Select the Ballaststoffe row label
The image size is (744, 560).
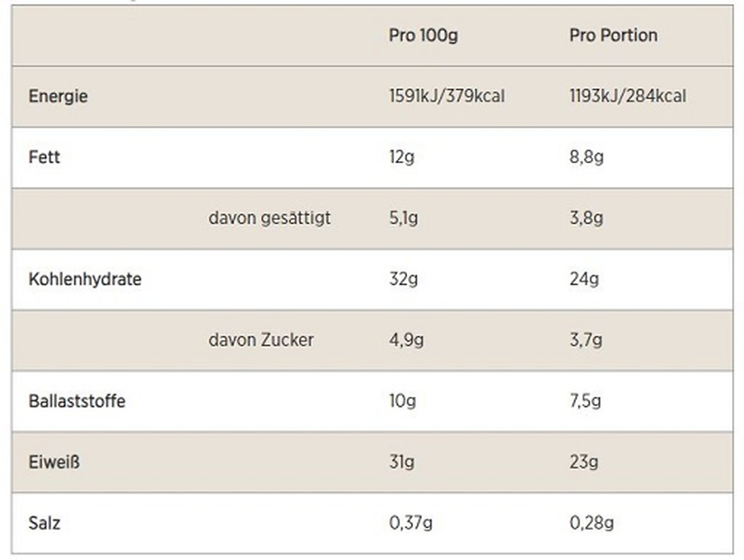[x=77, y=401]
